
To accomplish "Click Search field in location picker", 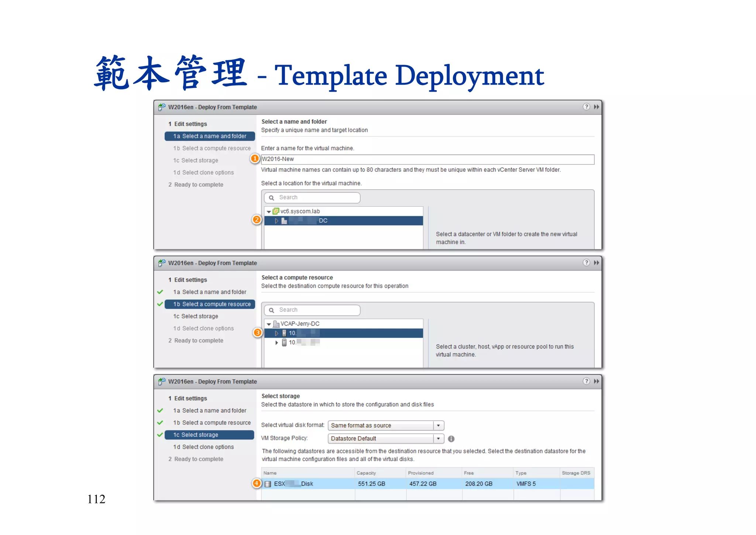I will tap(312, 198).
